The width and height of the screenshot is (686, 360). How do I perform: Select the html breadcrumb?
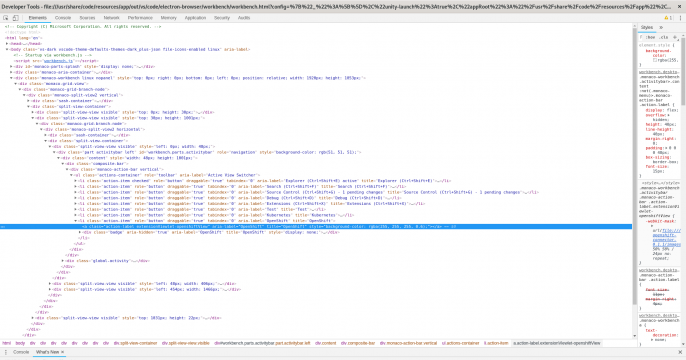click(x=7, y=343)
